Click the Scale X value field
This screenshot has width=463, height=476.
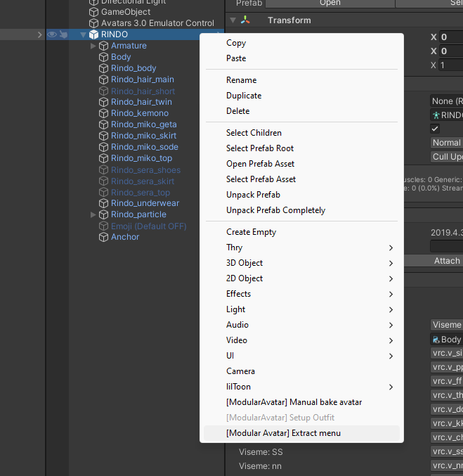450,65
